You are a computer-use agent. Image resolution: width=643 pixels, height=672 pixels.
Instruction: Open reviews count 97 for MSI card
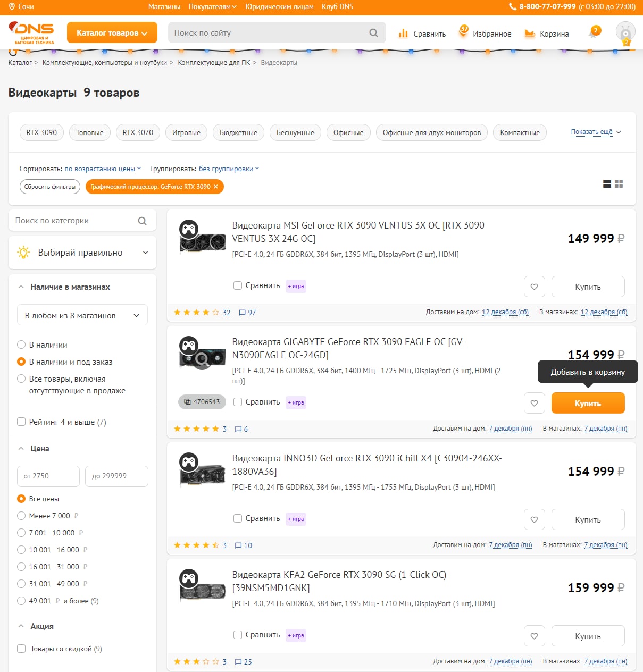click(x=247, y=313)
